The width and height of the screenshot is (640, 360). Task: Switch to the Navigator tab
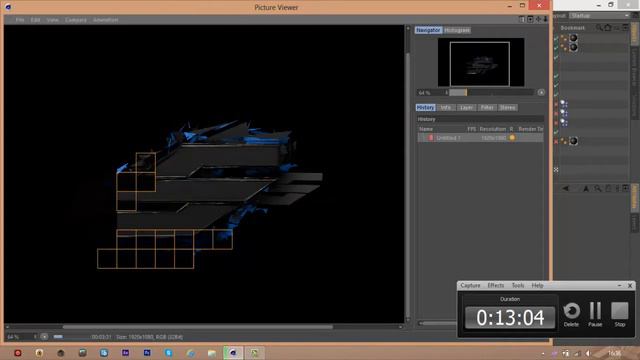[428, 30]
